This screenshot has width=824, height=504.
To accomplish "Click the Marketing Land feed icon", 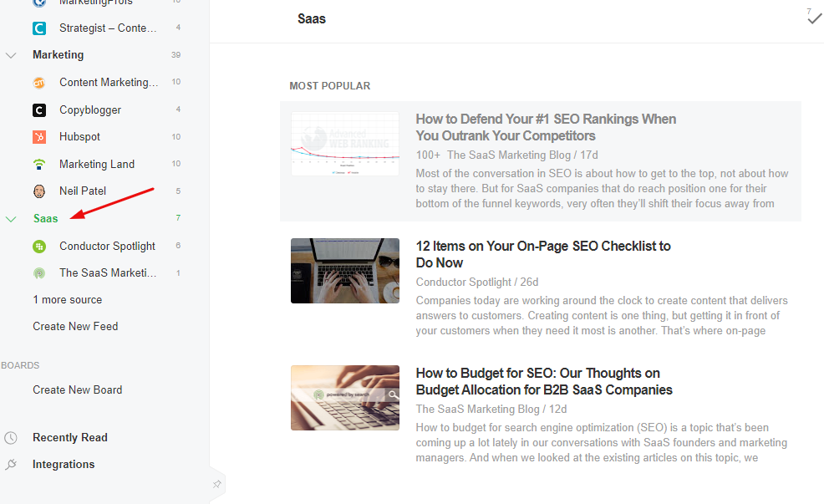I will [39, 164].
